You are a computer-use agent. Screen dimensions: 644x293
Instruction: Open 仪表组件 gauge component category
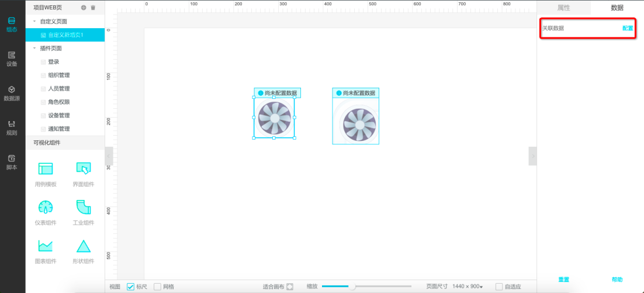click(46, 213)
